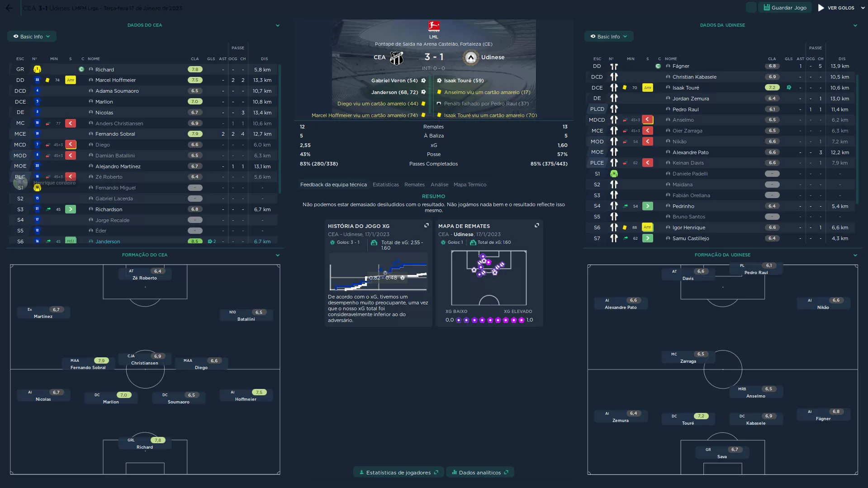This screenshot has width=868, height=488.
Task: Click the Udinese club crest
Action: (x=471, y=57)
